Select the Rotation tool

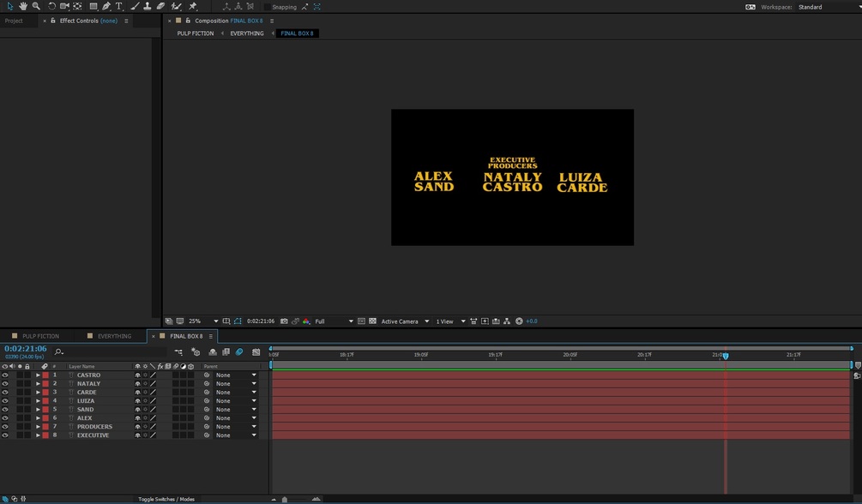[x=51, y=7]
